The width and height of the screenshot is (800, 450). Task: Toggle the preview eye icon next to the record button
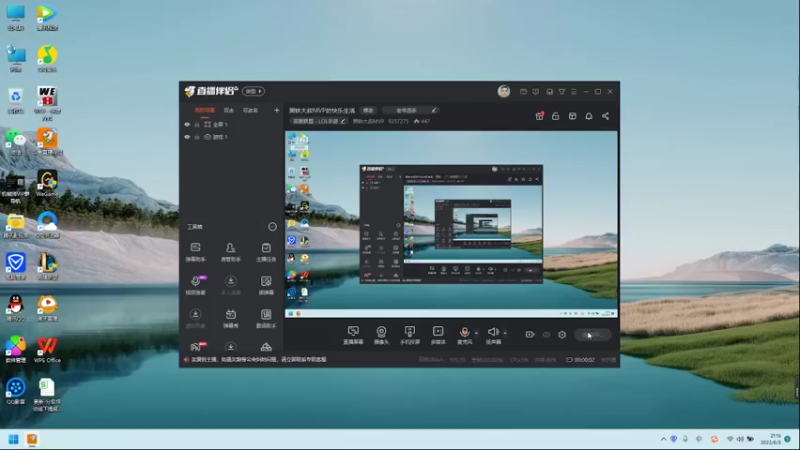click(x=546, y=335)
